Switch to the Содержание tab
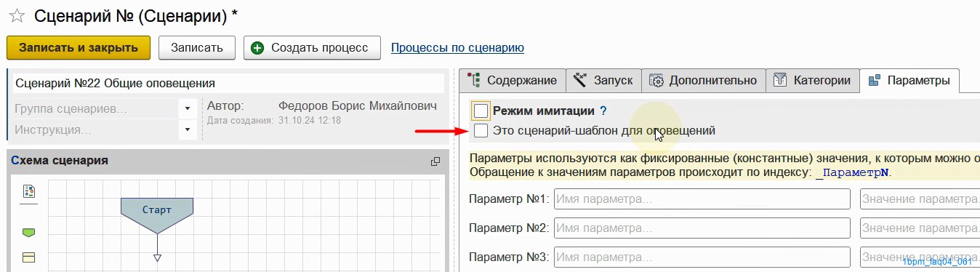This screenshot has height=272, width=980. (512, 81)
